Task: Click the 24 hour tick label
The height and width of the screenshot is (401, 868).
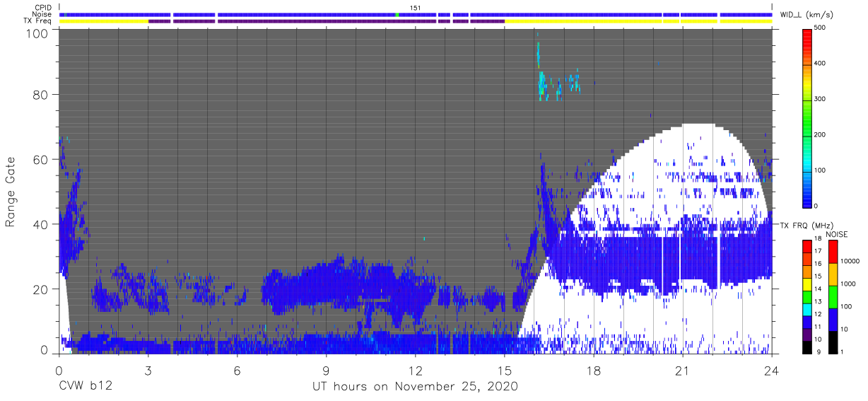Action: click(x=771, y=371)
